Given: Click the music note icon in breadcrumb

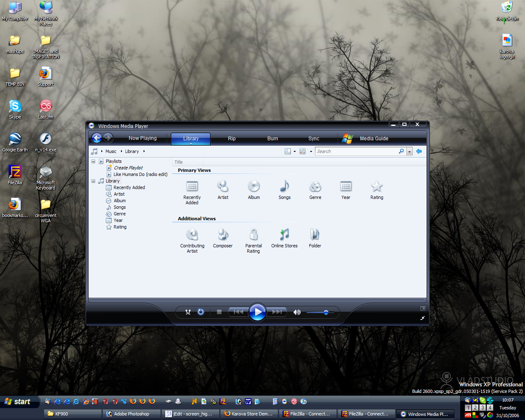Looking at the screenshot, I should 95,151.
